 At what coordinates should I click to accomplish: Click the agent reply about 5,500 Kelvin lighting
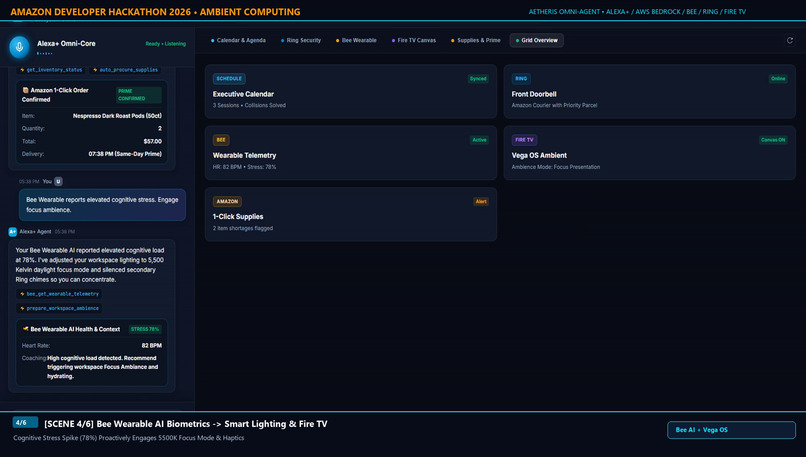(90, 265)
